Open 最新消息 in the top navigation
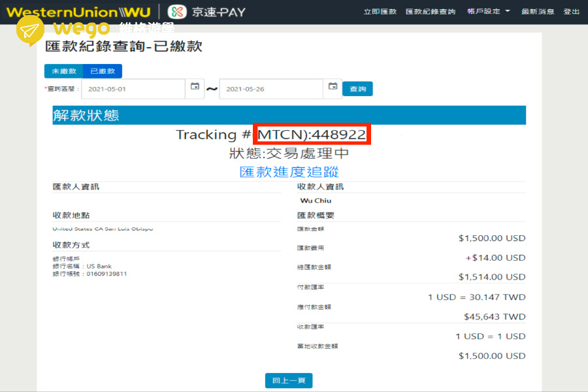Screen dimensions: 588x392 538,12
